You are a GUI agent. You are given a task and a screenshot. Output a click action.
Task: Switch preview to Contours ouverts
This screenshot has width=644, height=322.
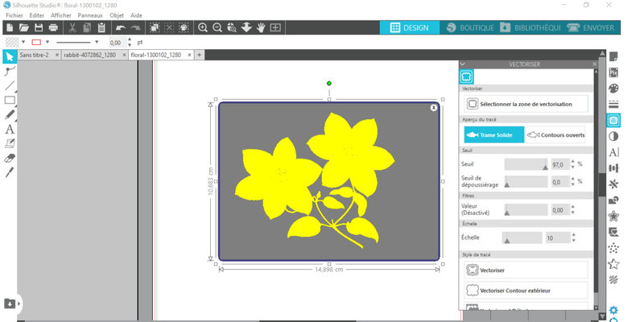click(556, 135)
